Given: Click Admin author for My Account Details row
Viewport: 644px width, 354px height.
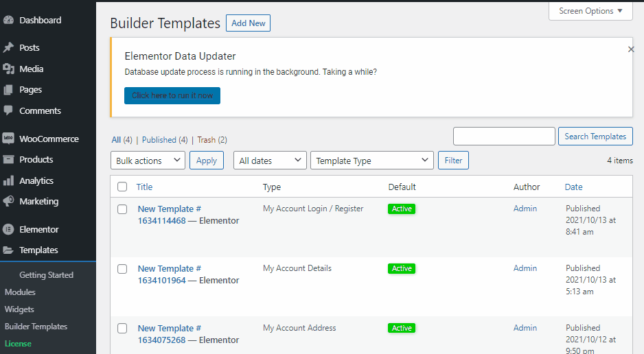Looking at the screenshot, I should (x=525, y=268).
